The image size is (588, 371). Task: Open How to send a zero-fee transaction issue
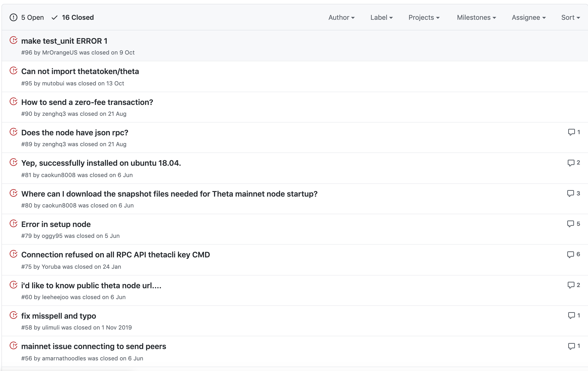click(87, 102)
